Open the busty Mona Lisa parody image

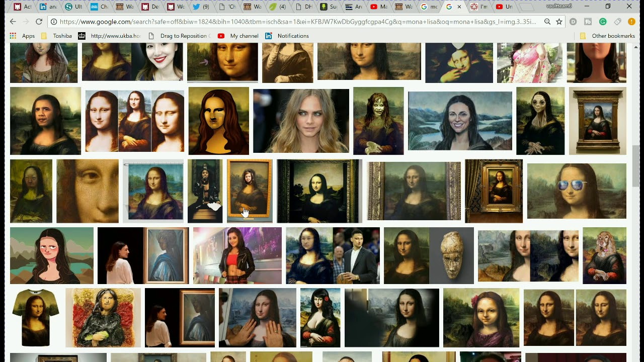coord(320,318)
